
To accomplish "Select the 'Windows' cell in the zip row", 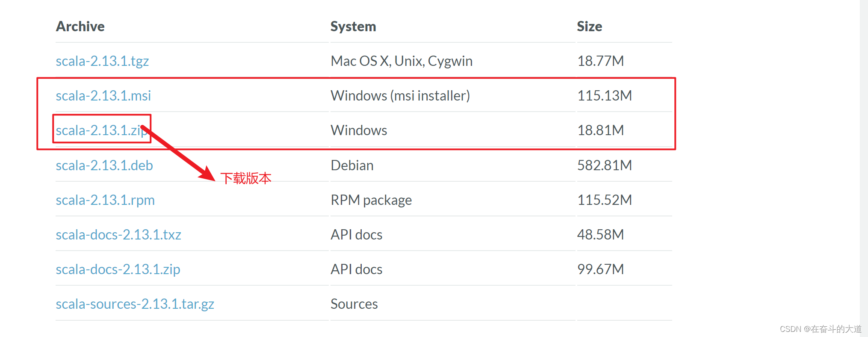I will click(x=359, y=130).
